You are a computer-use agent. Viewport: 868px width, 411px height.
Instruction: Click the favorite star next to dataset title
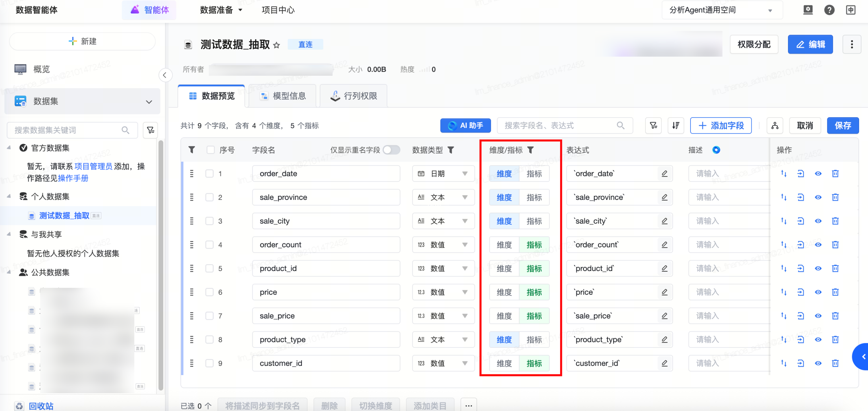[x=276, y=45]
